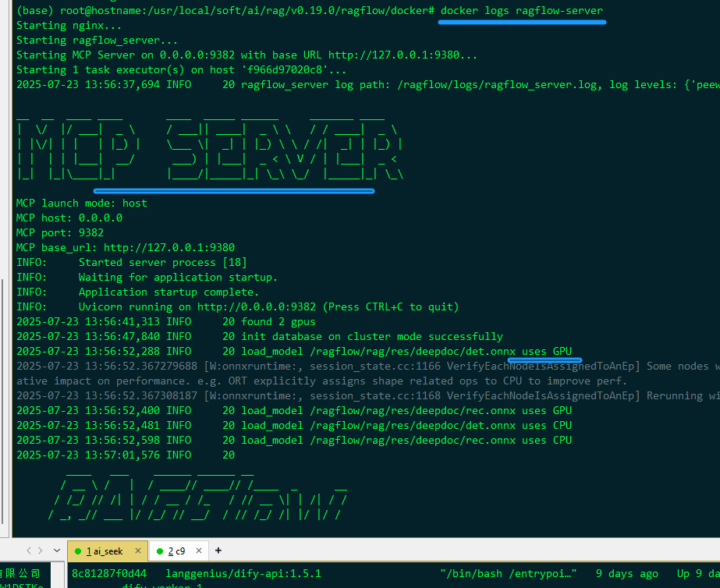Click the "rec.onnx uses GPU" log line
Viewport: 720px width, 588px height.
point(294,410)
